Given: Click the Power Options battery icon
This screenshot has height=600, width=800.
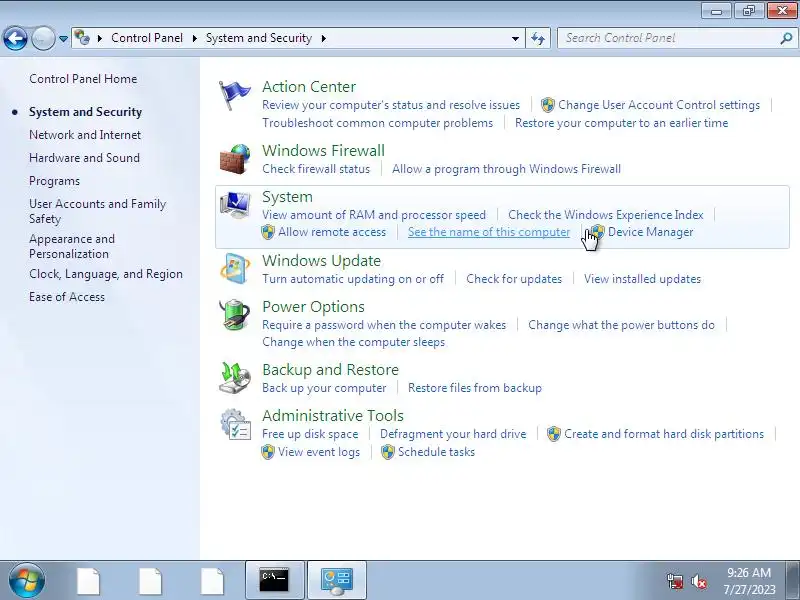Looking at the screenshot, I should (x=235, y=315).
